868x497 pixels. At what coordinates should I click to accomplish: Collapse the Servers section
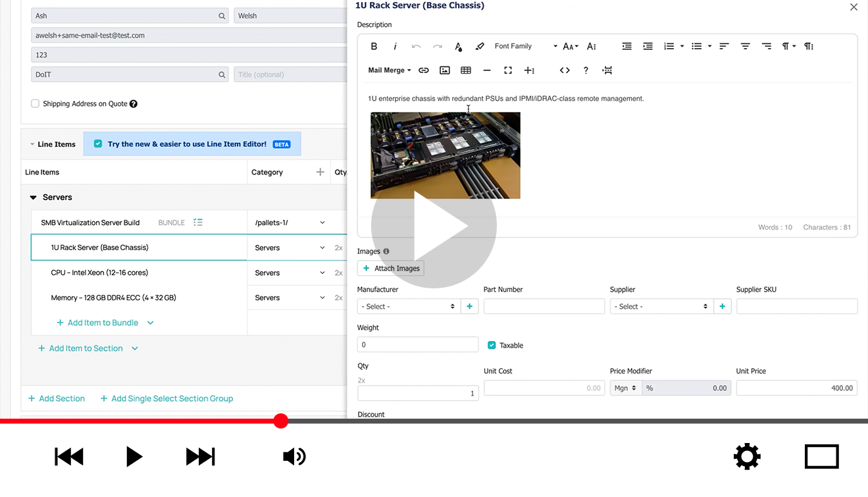coord(34,197)
